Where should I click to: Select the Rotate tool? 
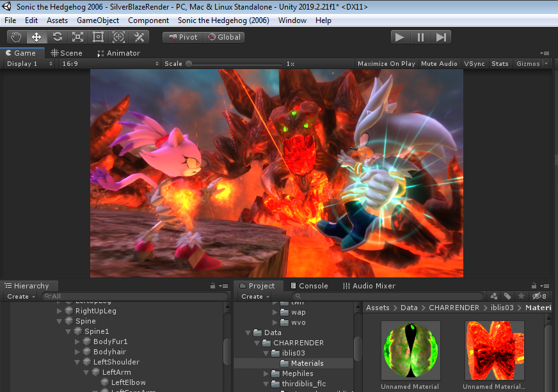[58, 37]
